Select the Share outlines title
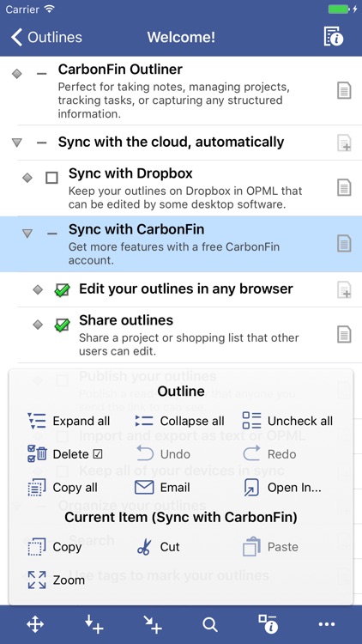The height and width of the screenshot is (644, 362). (126, 320)
